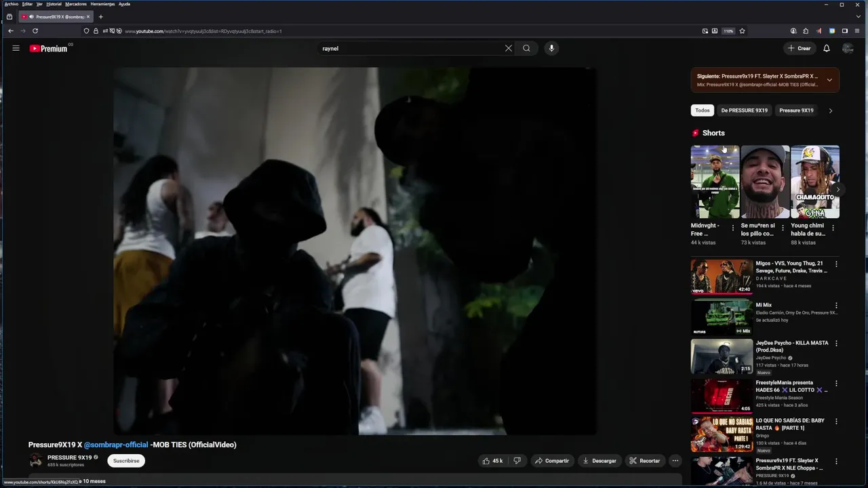
Task: Run search with the magnifier icon
Action: point(526,48)
